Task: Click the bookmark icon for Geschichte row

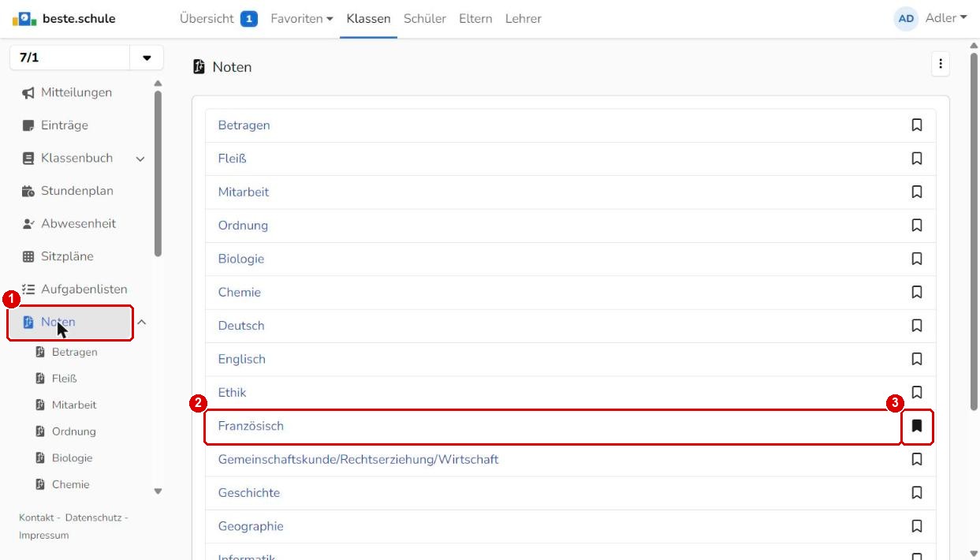Action: click(917, 493)
